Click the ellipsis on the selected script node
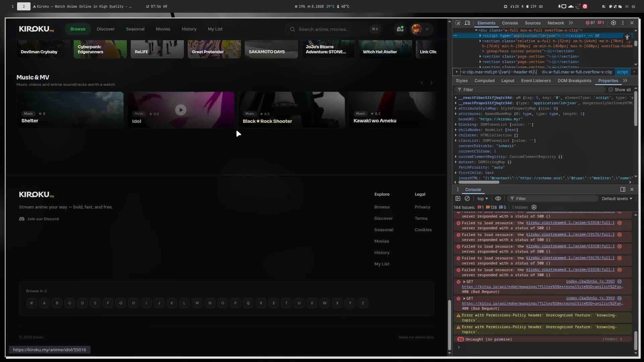The width and height of the screenshot is (644, 362). [563, 36]
